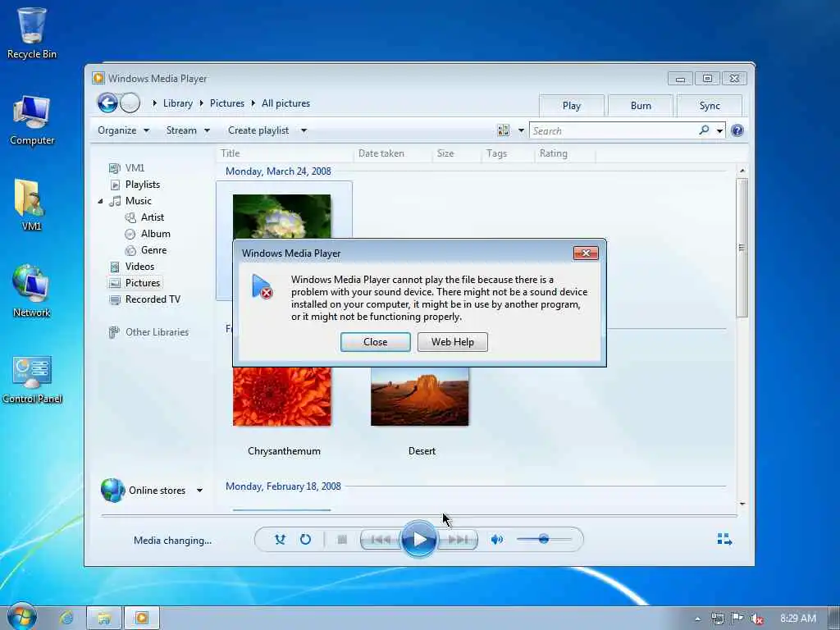This screenshot has width=840, height=630.
Task: Open the Stream menu
Action: (x=188, y=130)
